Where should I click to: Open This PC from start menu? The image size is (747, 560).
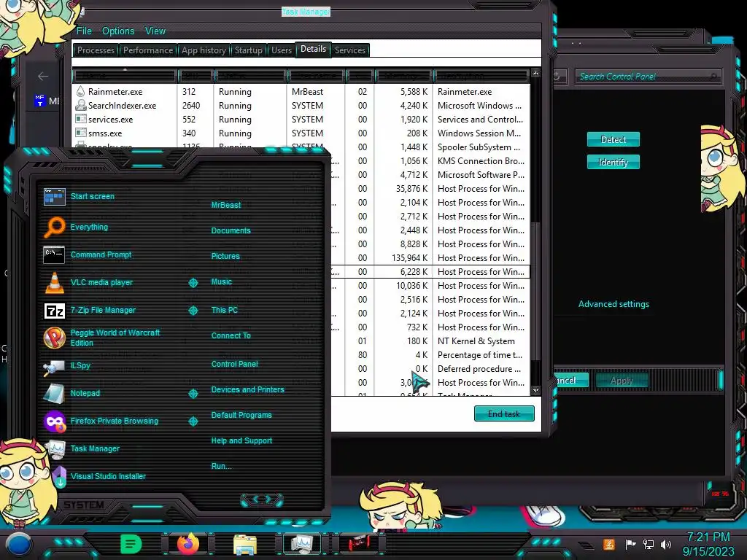point(225,310)
